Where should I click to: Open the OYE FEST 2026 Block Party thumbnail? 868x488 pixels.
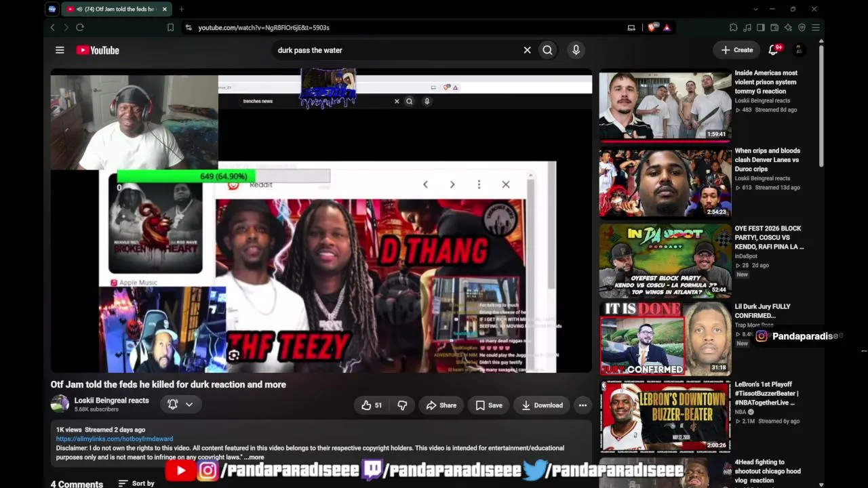665,261
